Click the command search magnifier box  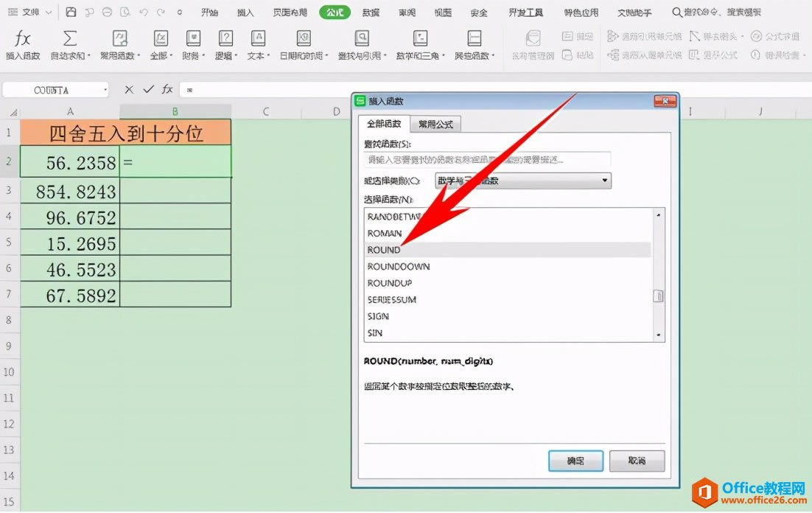click(716, 12)
